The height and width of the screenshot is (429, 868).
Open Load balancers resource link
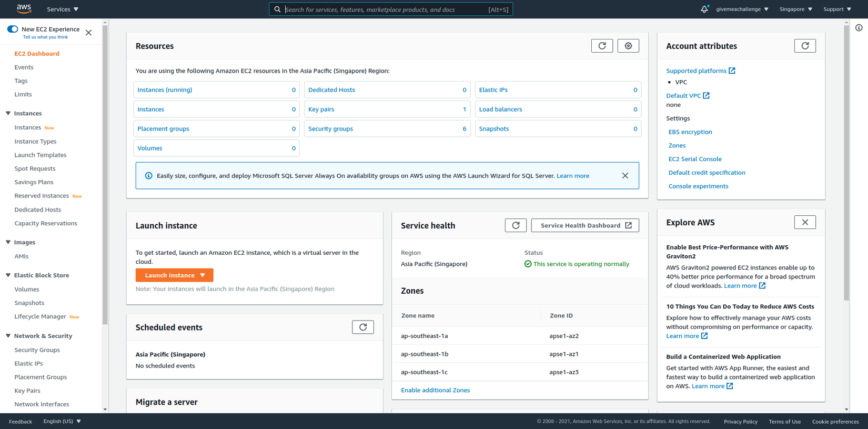[x=500, y=109]
